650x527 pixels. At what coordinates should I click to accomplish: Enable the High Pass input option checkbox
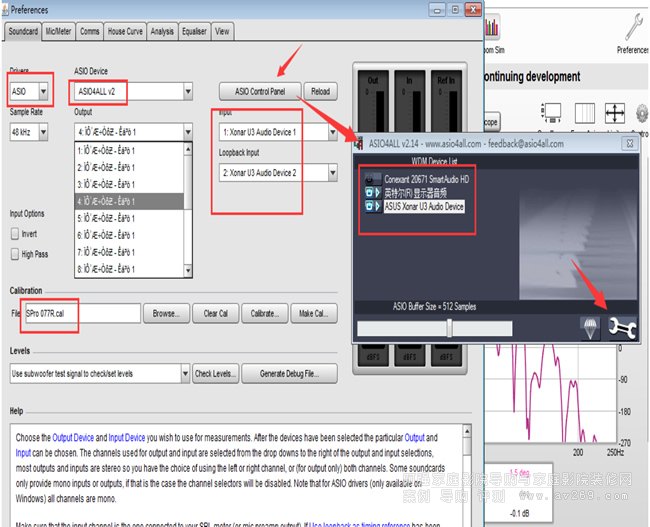[x=16, y=253]
